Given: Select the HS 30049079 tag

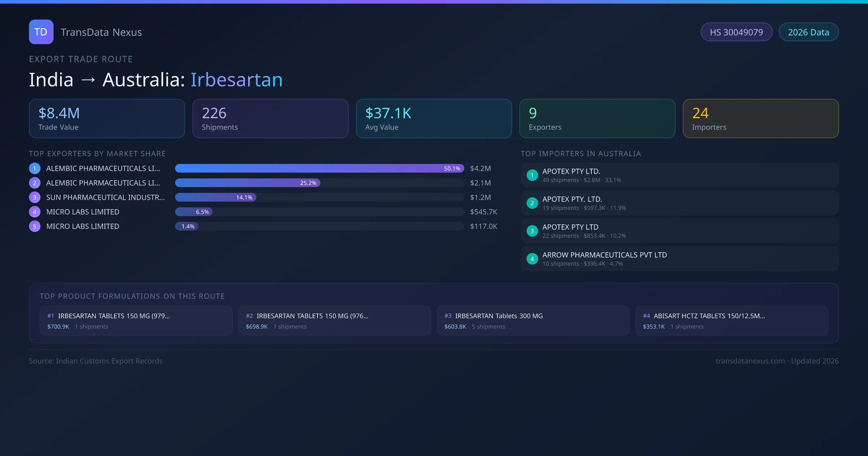Looking at the screenshot, I should (x=736, y=32).
